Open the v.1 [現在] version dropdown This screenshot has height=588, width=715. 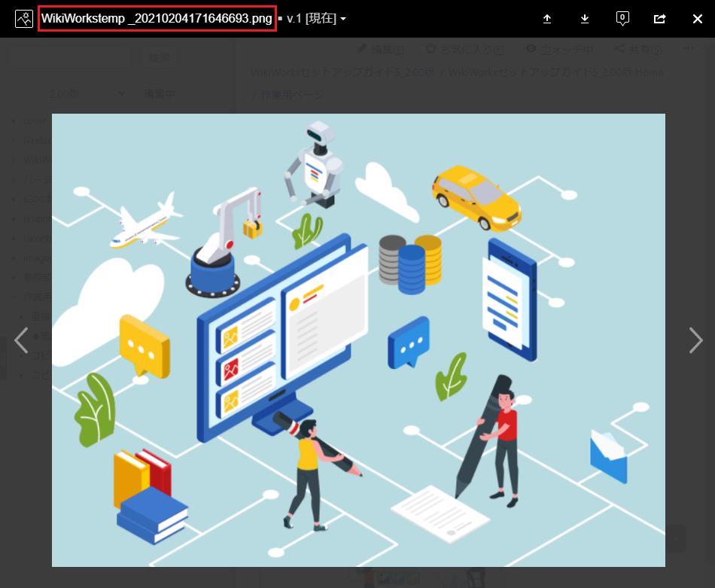click(x=316, y=19)
